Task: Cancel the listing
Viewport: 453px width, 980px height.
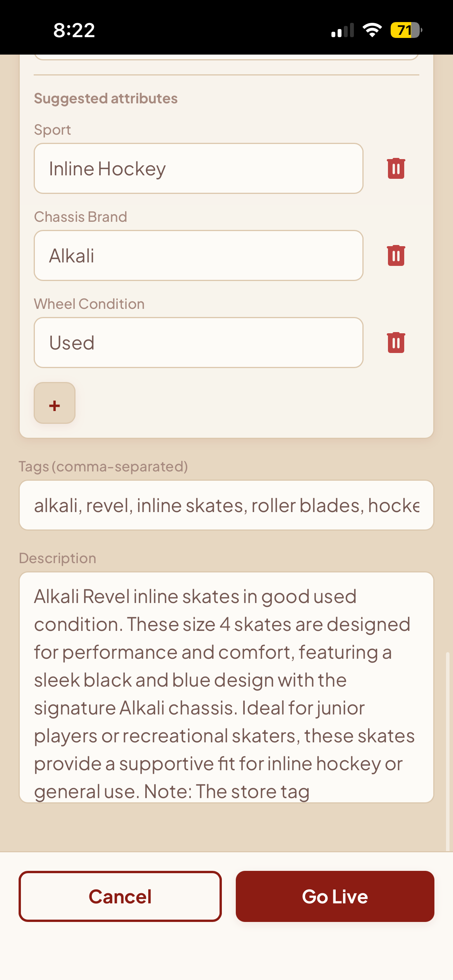Action: click(120, 896)
